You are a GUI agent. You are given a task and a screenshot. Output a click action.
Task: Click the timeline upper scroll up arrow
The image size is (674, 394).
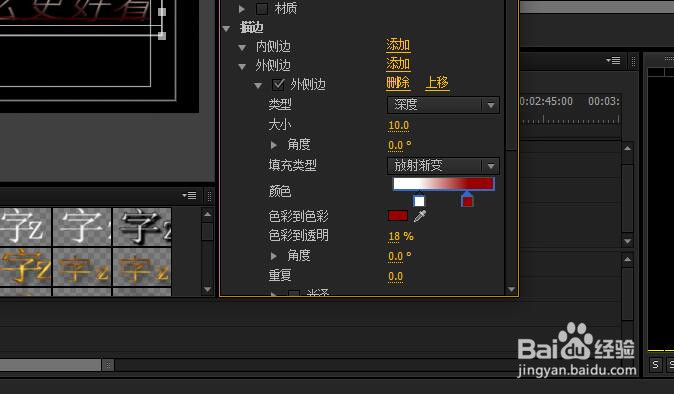coord(628,148)
